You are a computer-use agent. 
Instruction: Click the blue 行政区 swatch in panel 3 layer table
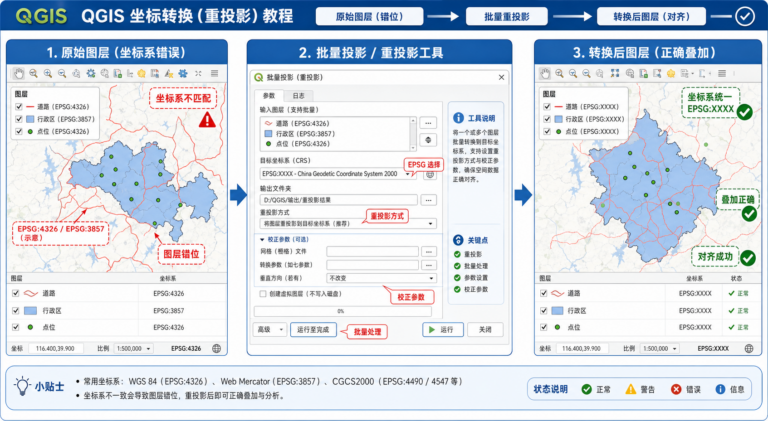tap(558, 310)
